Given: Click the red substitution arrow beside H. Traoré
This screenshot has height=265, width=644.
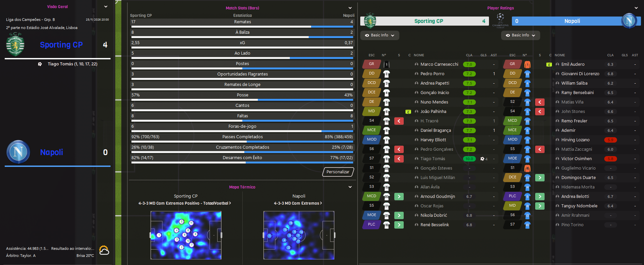Looking at the screenshot, I should 399,121.
